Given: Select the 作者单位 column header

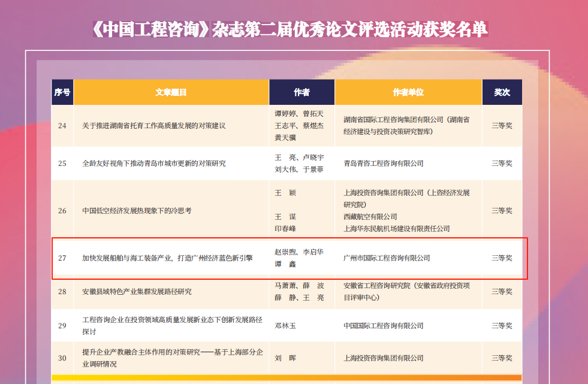Looking at the screenshot, I should pyautogui.click(x=408, y=92).
